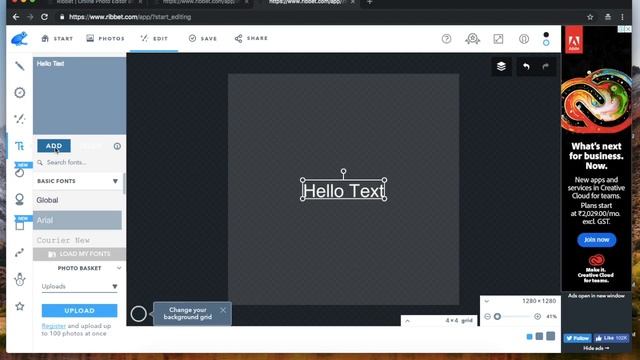Click Join now in Adobe ad
Screen dimensions: 640x360
point(596,240)
